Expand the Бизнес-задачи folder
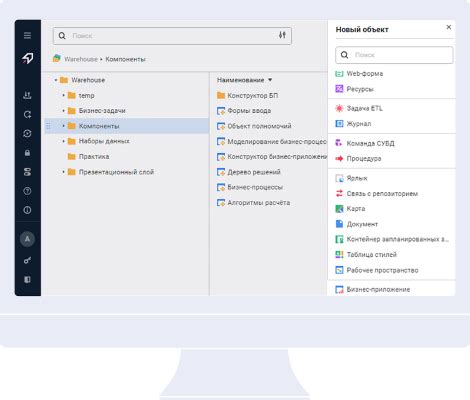The width and height of the screenshot is (470, 400). click(63, 111)
